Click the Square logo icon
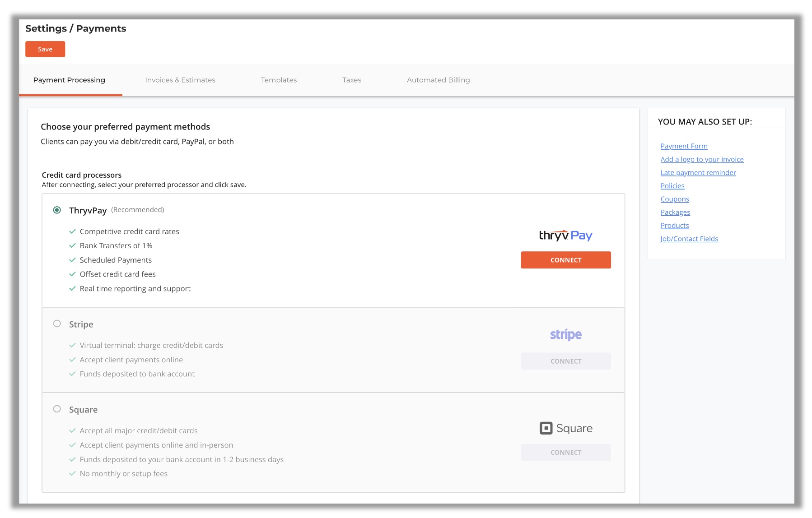This screenshot has width=812, height=518. (546, 428)
